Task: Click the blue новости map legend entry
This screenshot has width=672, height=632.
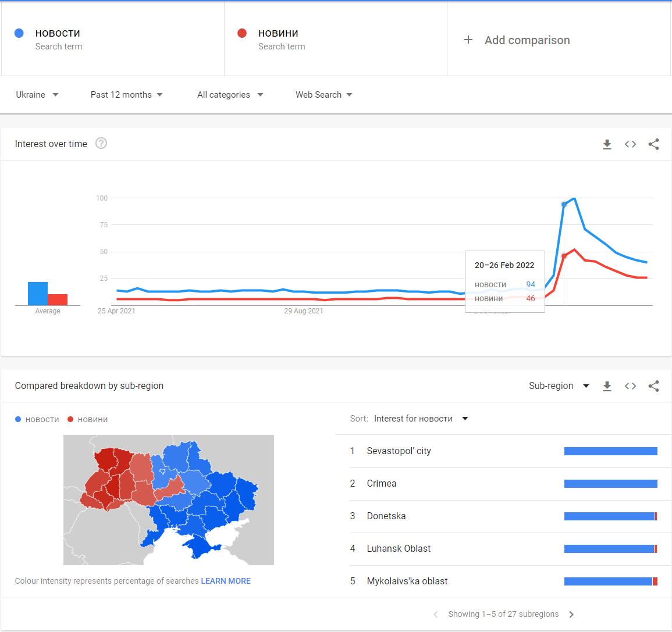Action: tap(37, 419)
